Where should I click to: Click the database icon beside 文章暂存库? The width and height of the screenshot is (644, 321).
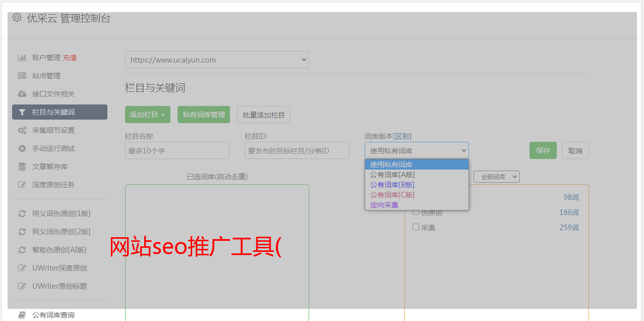point(22,167)
